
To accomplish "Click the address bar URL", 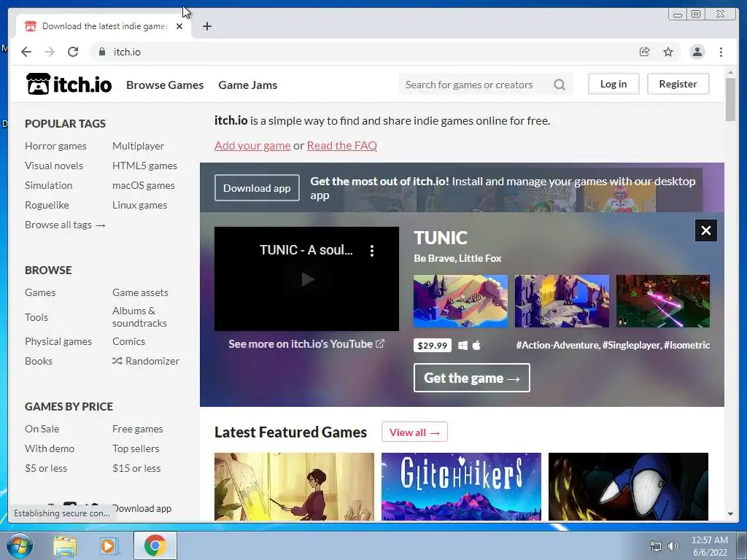I will (x=127, y=52).
